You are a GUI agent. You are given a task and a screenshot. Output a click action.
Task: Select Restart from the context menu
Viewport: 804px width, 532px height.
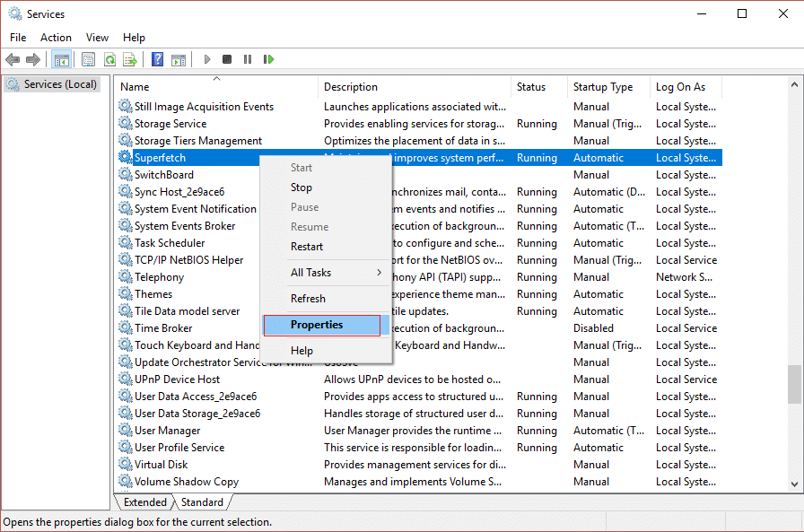point(307,247)
